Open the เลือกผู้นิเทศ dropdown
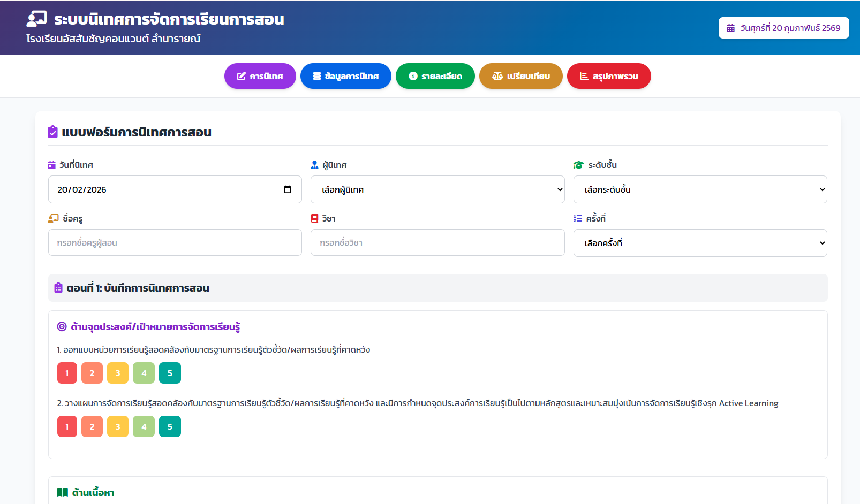This screenshot has height=504, width=860. [x=437, y=189]
